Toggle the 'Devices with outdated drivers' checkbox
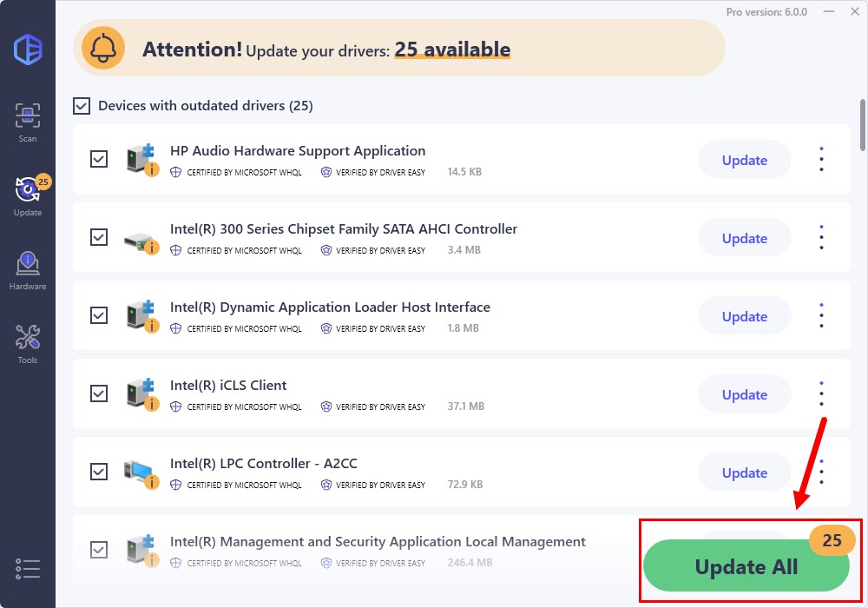Image resolution: width=868 pixels, height=608 pixels. click(82, 106)
